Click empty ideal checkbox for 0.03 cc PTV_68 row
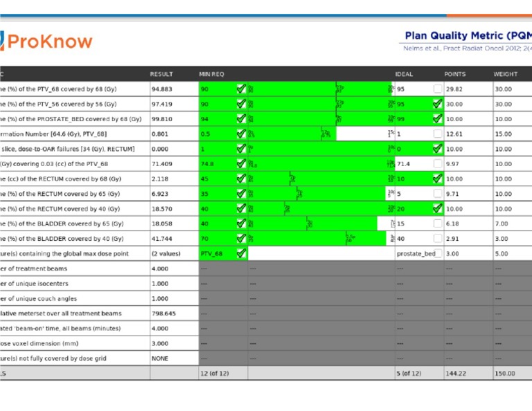Image resolution: width=532 pixels, height=411 pixels. tap(438, 164)
